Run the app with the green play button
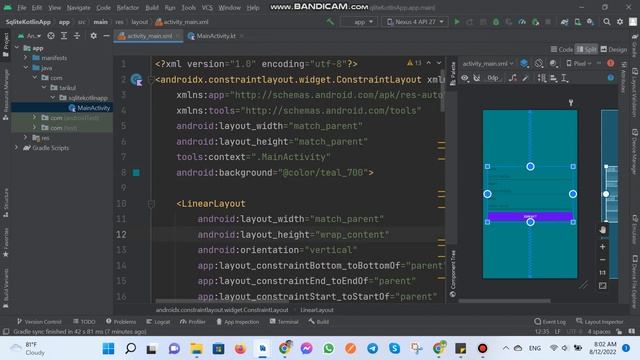 [457, 22]
